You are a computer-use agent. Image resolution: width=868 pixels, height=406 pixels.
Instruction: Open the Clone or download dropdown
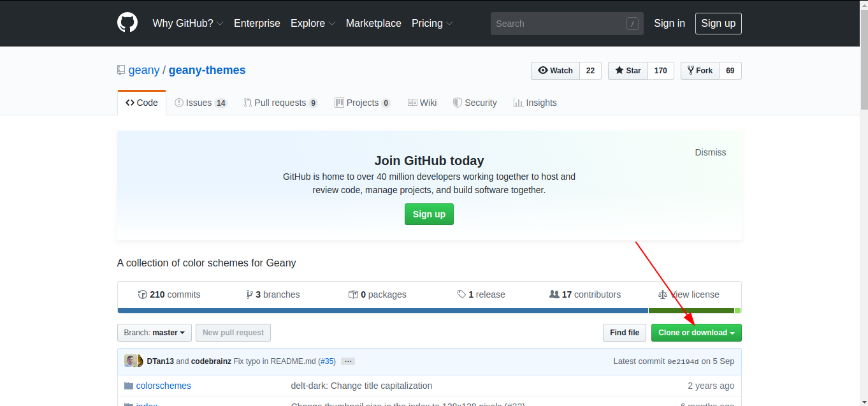click(x=696, y=333)
